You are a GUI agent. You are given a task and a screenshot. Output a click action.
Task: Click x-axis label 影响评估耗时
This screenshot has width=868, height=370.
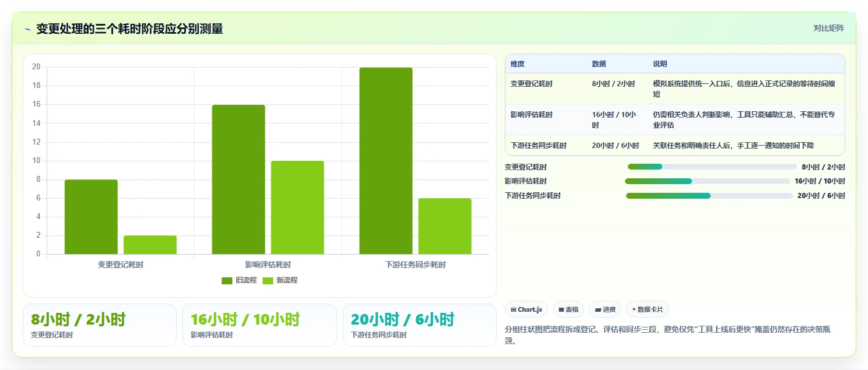[x=268, y=265]
